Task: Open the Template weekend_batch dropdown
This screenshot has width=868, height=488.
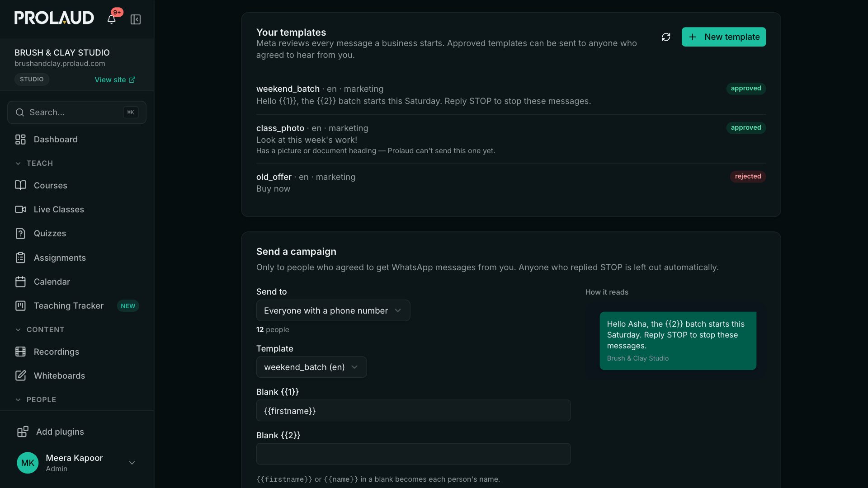Action: 311,367
